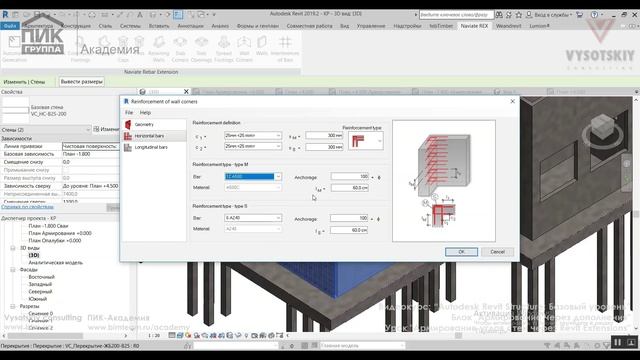Click the Automatic Generation ribbon tool
The image size is (640, 360).
pyautogui.click(x=14, y=49)
